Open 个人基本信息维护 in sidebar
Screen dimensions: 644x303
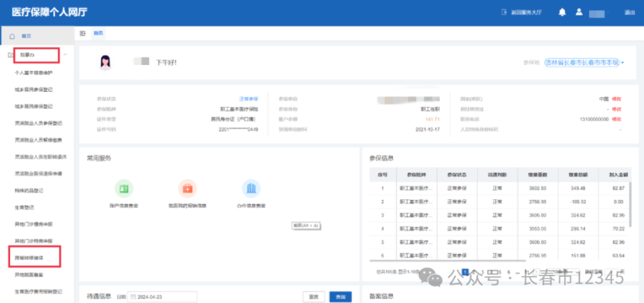click(34, 72)
